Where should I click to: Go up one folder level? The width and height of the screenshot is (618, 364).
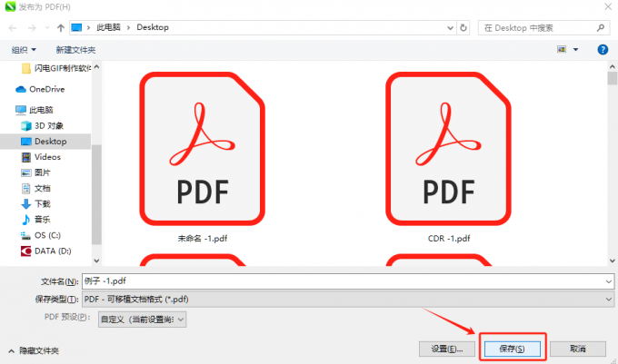61,28
